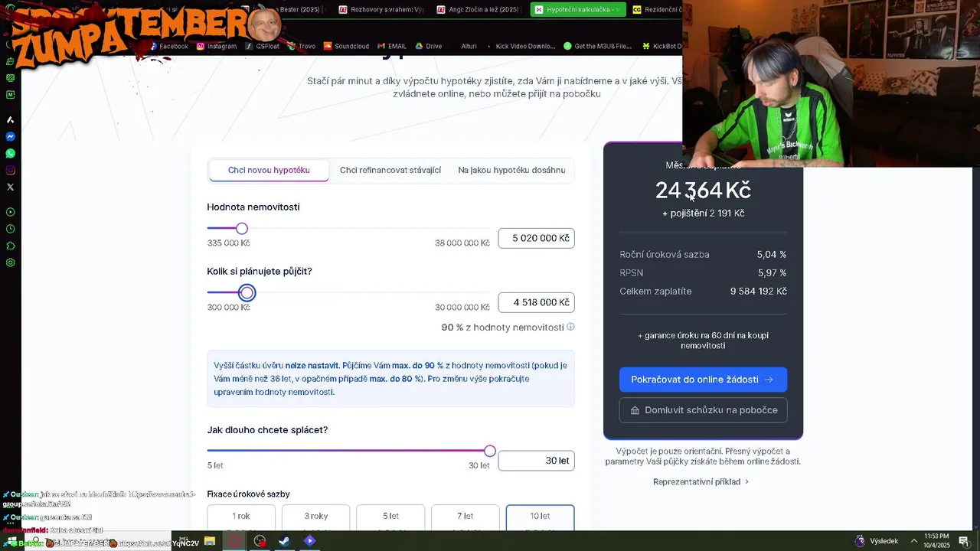Screen dimensions: 980x551
Task: Open the Aria AI sidebar icon
Action: click(x=10, y=119)
